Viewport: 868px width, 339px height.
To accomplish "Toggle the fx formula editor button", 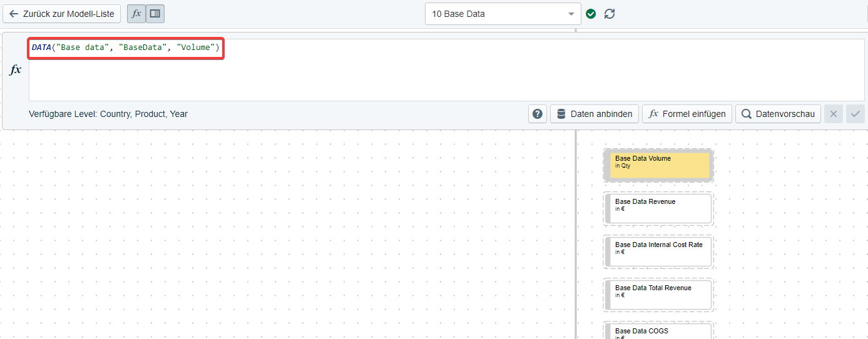I will [x=136, y=14].
